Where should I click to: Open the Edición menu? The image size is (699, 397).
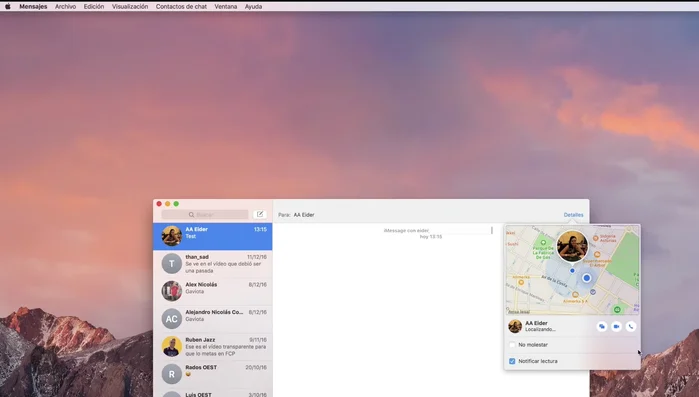coord(94,7)
